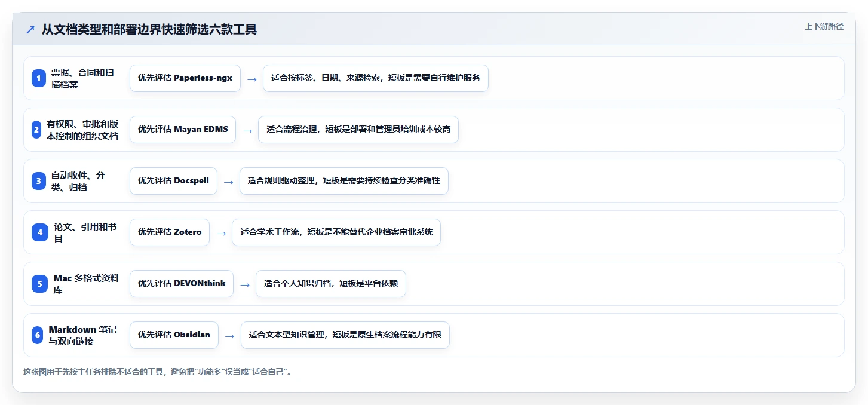
Task: Click the arrow icon beside the title
Action: 30,30
